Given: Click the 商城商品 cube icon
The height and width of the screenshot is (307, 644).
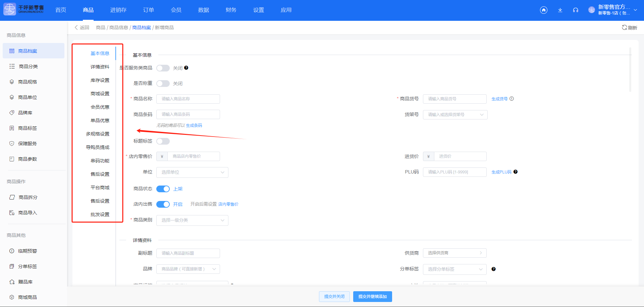Looking at the screenshot, I should point(12,297).
